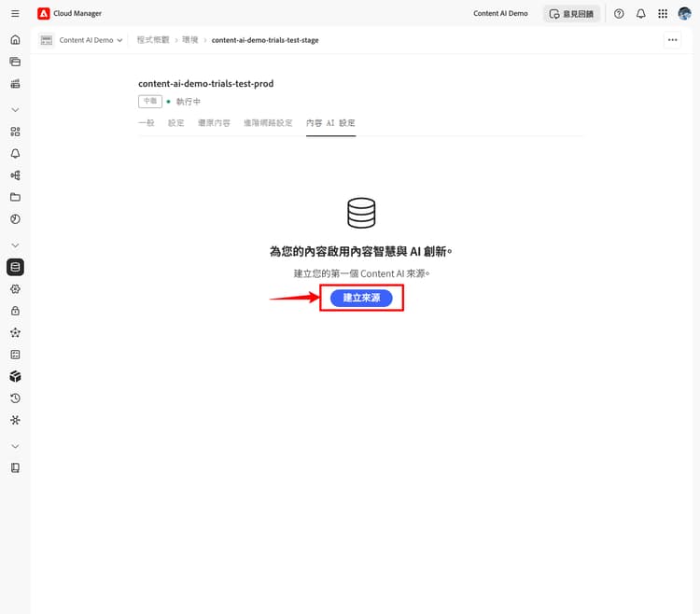Viewport: 700px width, 614px height.
Task: Open the hamburger navigation menu
Action: click(15, 13)
